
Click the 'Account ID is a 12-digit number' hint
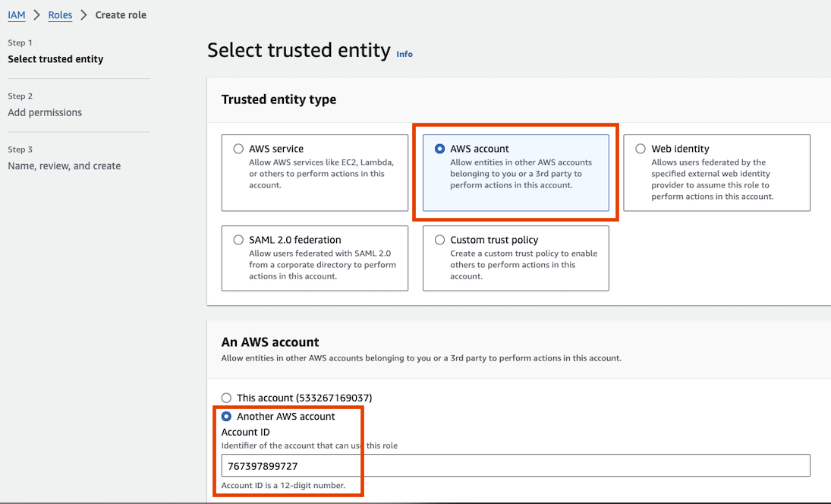283,486
